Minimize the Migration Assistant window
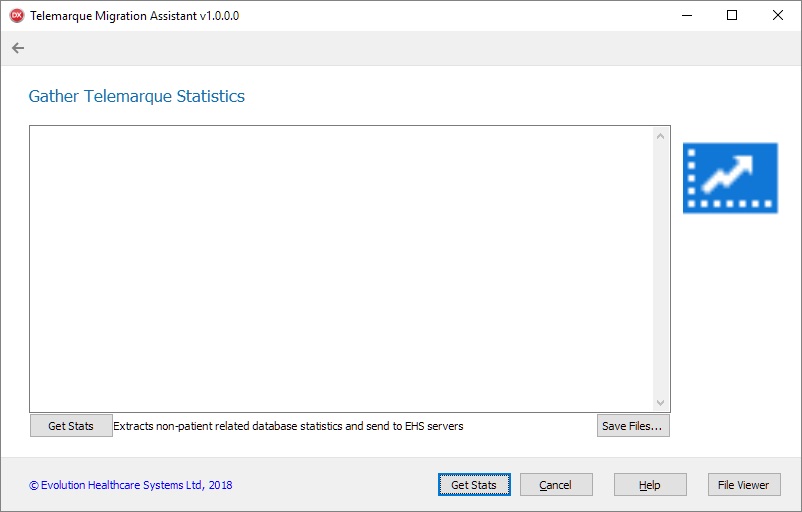 click(x=686, y=16)
